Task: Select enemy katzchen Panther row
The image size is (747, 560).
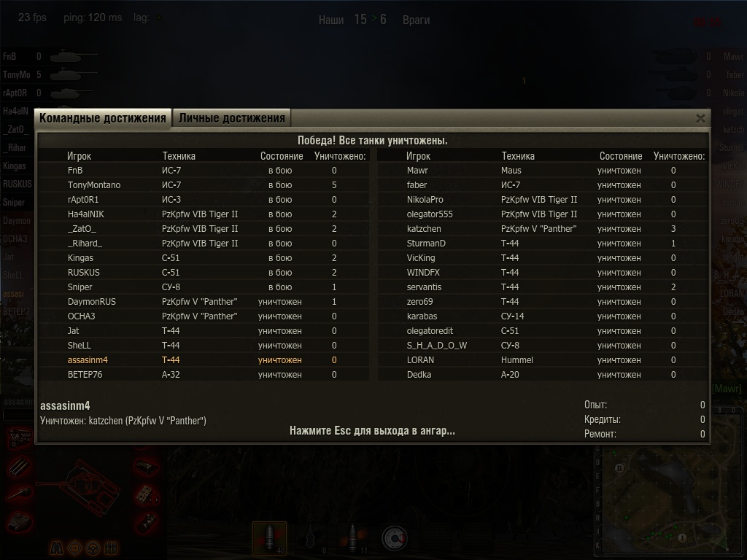Action: click(x=543, y=228)
